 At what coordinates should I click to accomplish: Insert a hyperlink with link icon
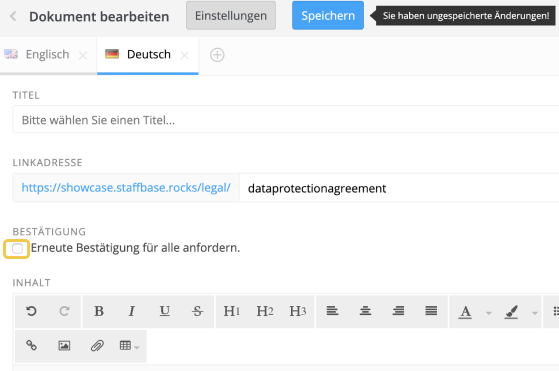pyautogui.click(x=31, y=345)
